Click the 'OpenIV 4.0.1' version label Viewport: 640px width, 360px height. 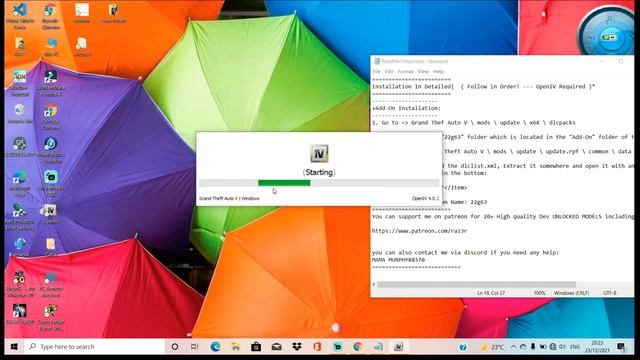coord(425,198)
